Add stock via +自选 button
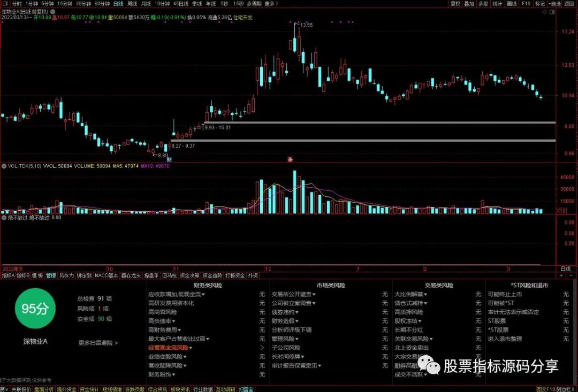 pyautogui.click(x=554, y=4)
